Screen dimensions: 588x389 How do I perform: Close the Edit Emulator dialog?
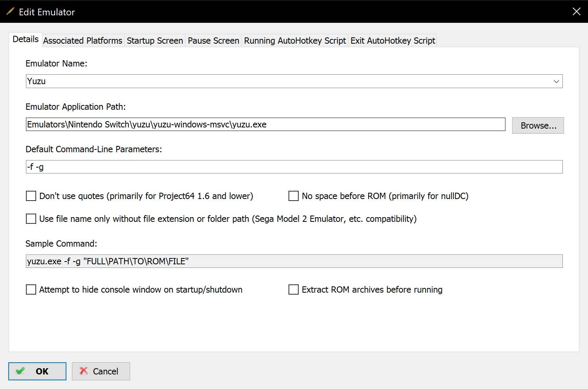576,11
